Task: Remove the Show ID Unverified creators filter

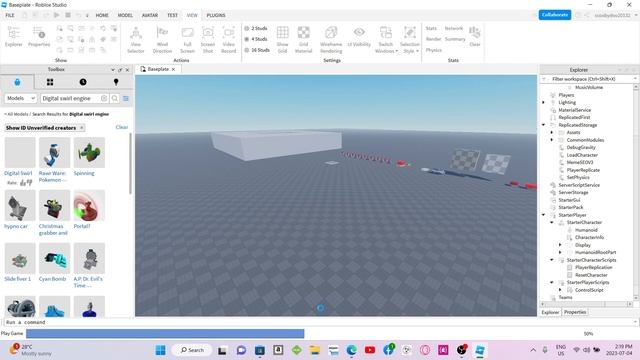Action: tap(82, 128)
